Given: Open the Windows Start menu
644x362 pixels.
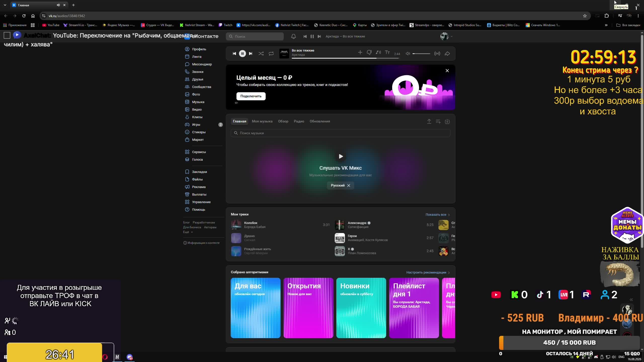Looking at the screenshot, I should (x=5, y=357).
